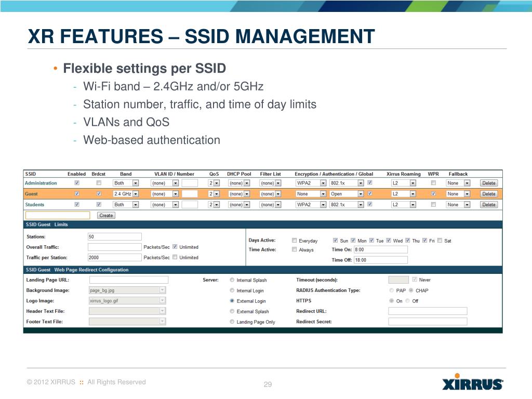The width and height of the screenshot is (532, 399).
Task: Open the Students SSID link
Action: (x=35, y=205)
